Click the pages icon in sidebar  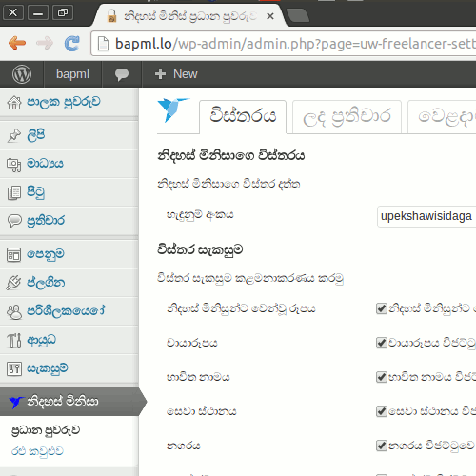[x=14, y=192]
